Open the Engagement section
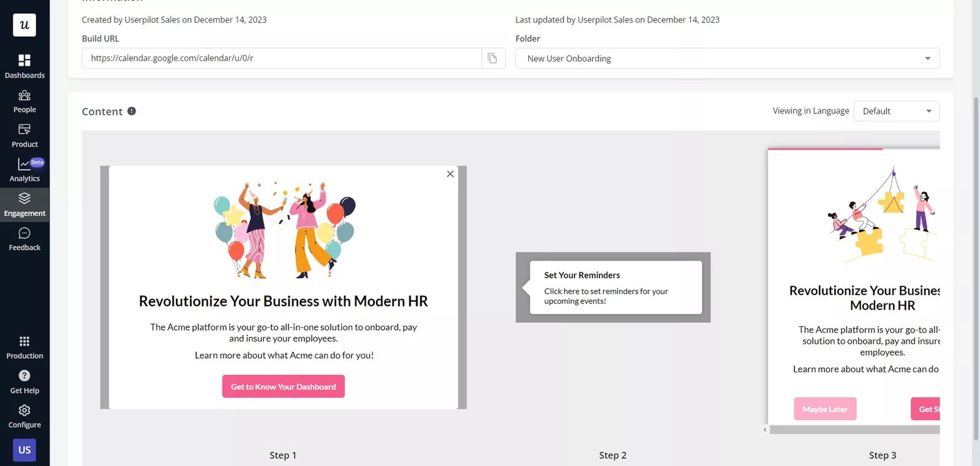 click(x=24, y=205)
